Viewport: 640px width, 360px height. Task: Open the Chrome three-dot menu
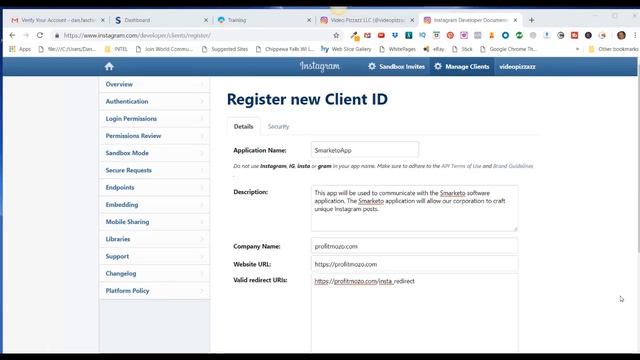point(635,36)
